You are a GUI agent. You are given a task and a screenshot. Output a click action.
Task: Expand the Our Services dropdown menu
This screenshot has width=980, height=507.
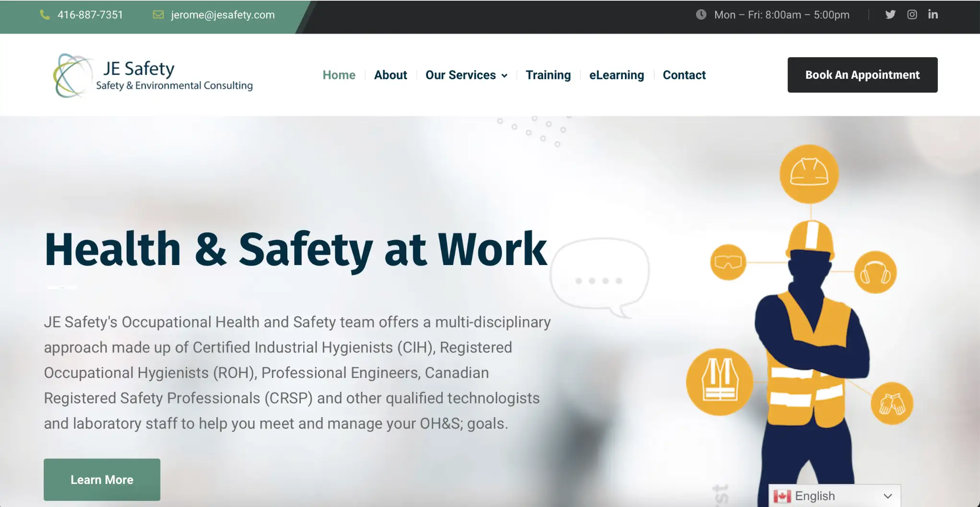(466, 75)
